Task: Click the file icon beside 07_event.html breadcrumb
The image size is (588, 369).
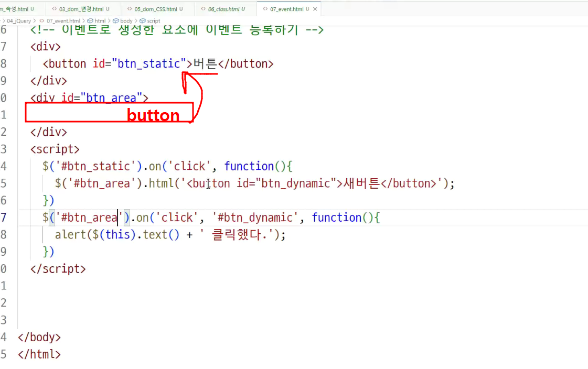Action: pos(42,21)
